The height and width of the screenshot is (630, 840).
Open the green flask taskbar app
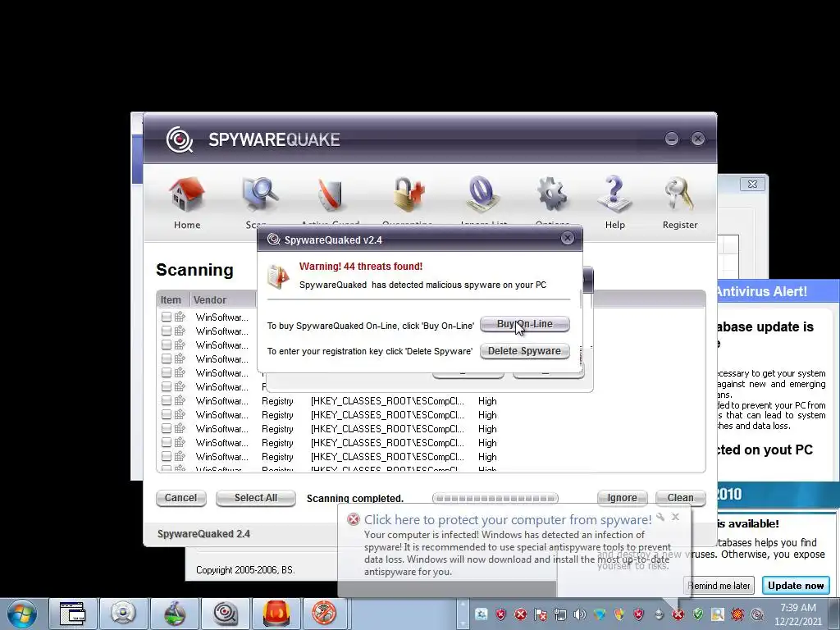pyautogui.click(x=174, y=614)
